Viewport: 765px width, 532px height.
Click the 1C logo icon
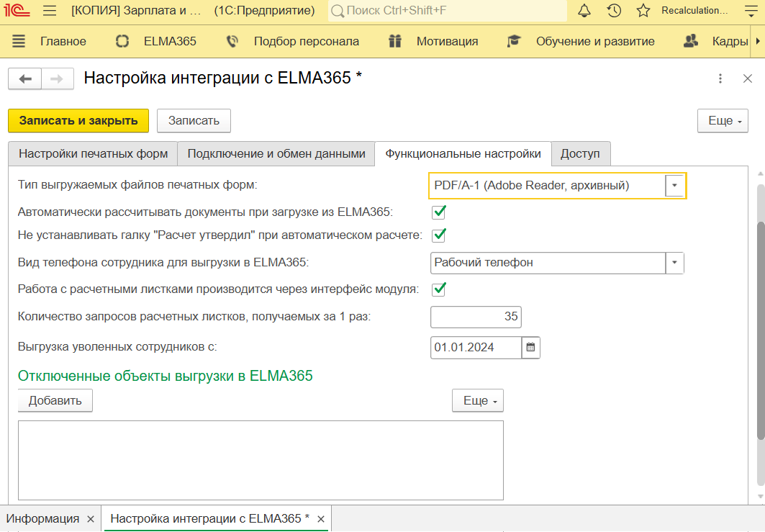coord(18,11)
